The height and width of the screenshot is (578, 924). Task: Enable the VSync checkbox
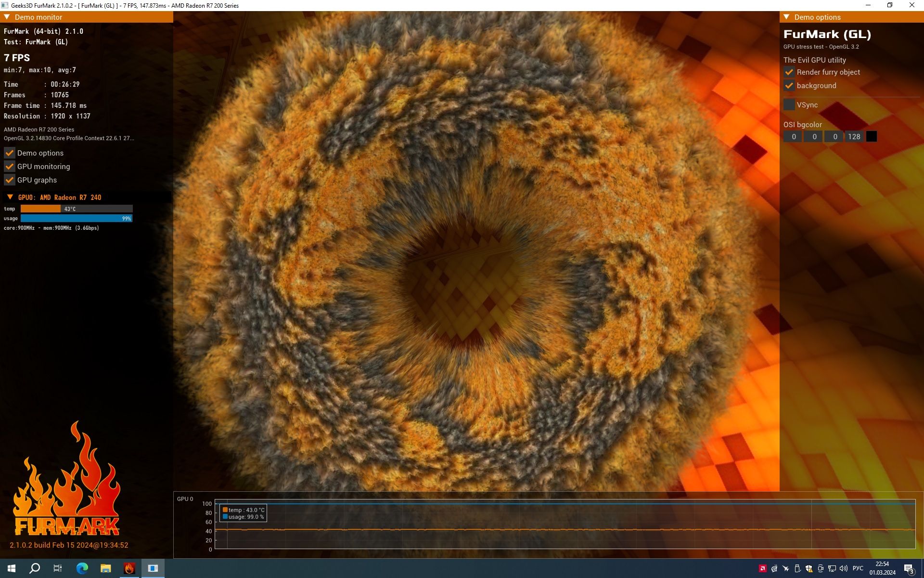point(789,105)
